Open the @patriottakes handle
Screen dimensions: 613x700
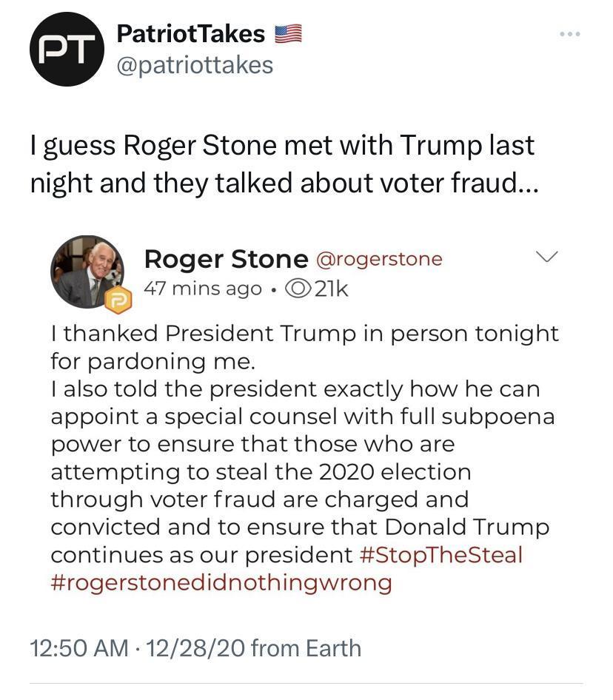click(x=195, y=65)
